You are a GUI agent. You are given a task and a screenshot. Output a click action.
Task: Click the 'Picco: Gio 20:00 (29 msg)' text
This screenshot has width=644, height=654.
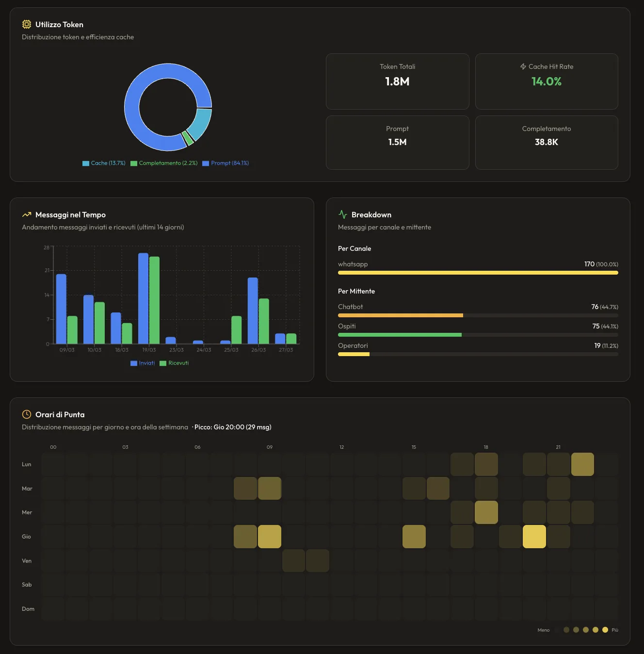click(233, 427)
